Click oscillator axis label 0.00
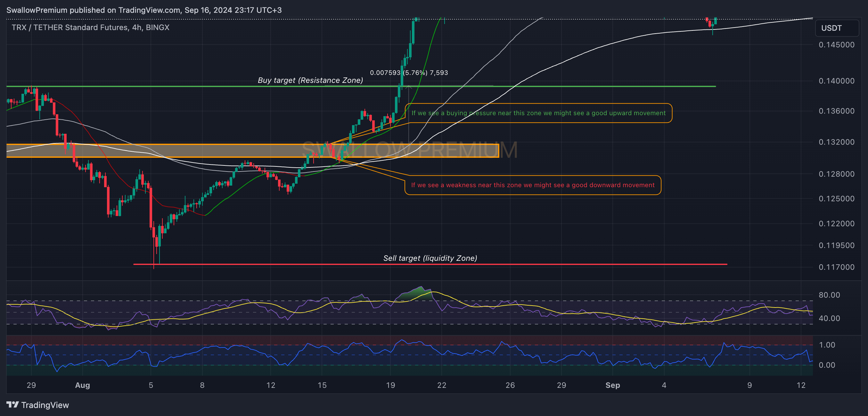 click(827, 365)
